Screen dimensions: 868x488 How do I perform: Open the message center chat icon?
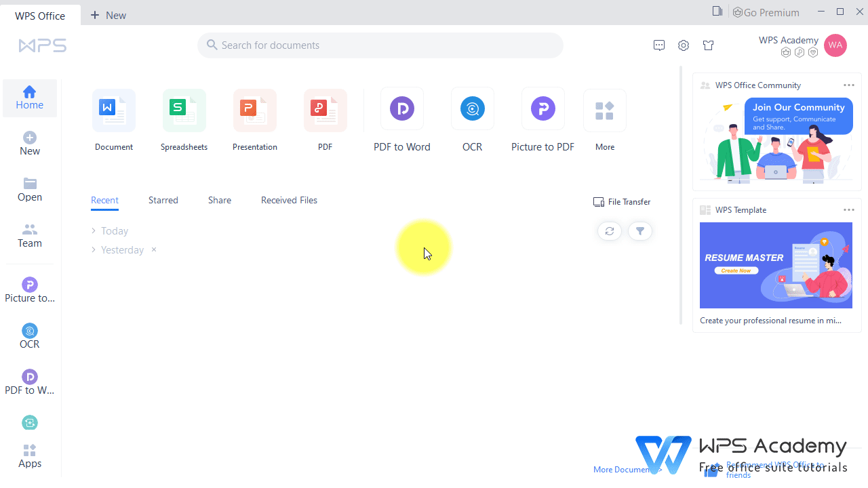tap(659, 45)
